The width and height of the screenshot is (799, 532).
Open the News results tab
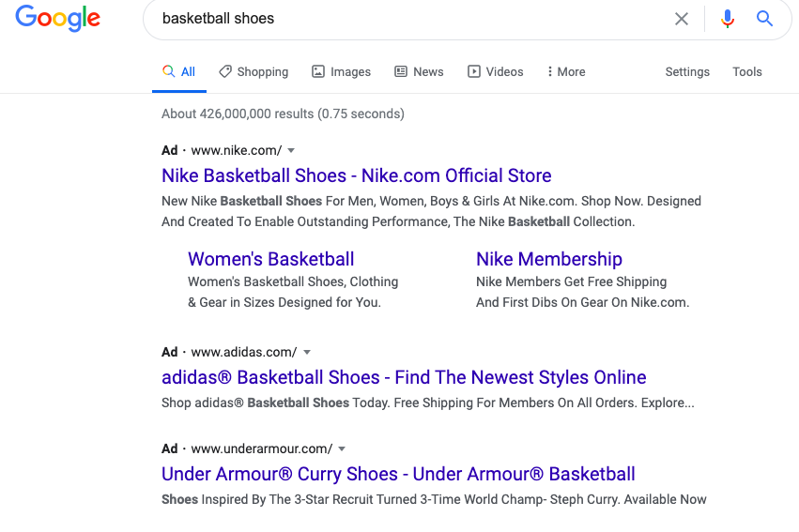tap(419, 71)
